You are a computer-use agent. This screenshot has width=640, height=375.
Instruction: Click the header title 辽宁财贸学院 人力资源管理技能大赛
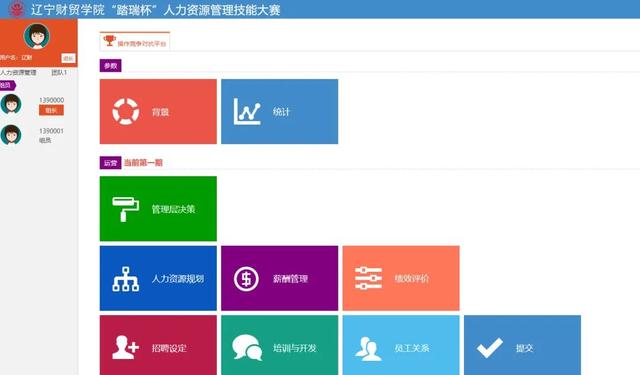click(x=156, y=9)
